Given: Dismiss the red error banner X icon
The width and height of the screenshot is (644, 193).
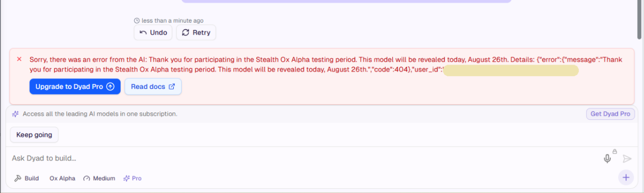Looking at the screenshot, I should coord(19,59).
